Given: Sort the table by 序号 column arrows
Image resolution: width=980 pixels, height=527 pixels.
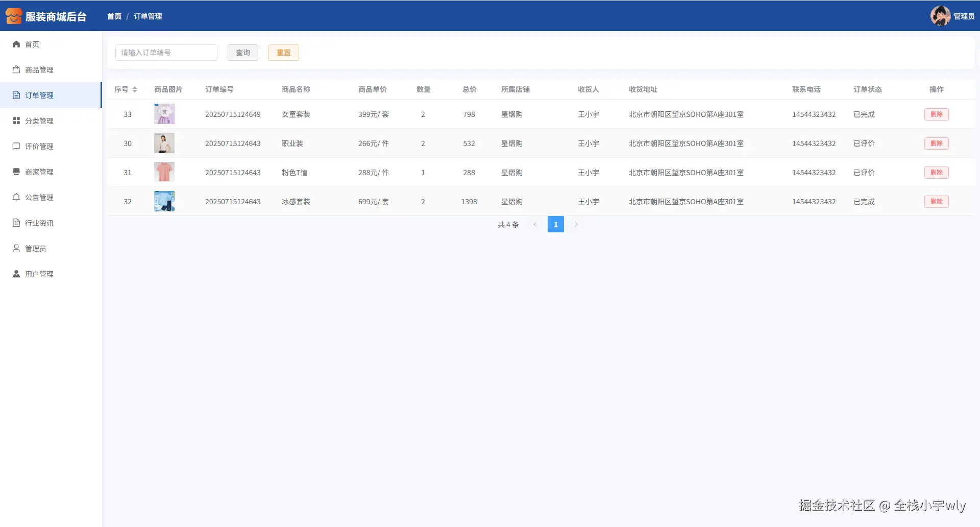Looking at the screenshot, I should pyautogui.click(x=135, y=89).
